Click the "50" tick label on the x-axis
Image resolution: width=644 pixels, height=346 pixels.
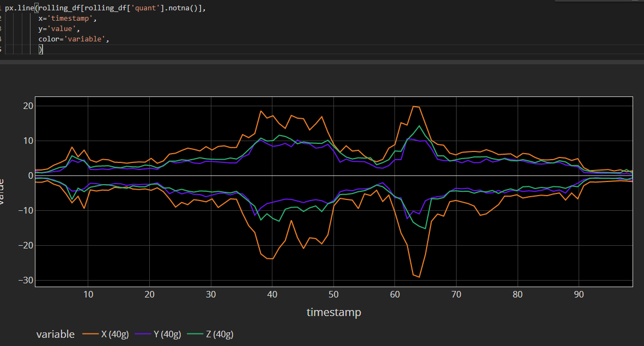(x=333, y=294)
